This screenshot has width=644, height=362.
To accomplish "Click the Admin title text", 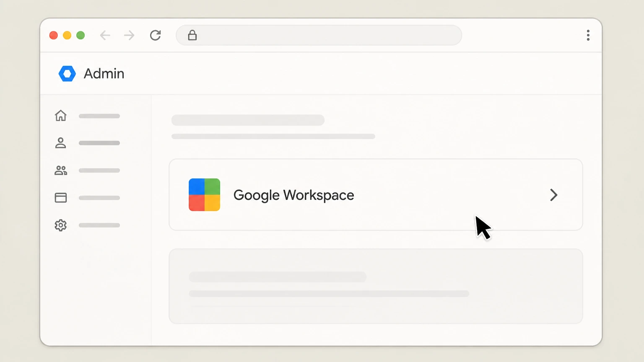I will (x=104, y=74).
